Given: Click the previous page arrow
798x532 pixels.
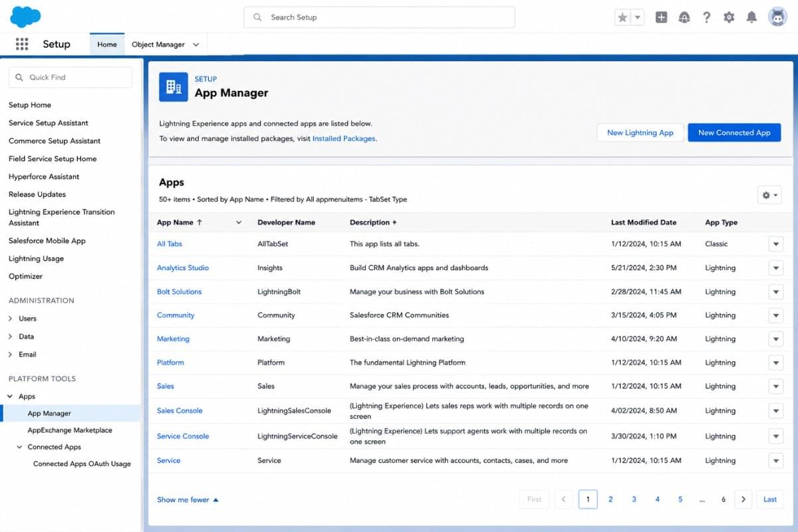Looking at the screenshot, I should click(x=564, y=499).
